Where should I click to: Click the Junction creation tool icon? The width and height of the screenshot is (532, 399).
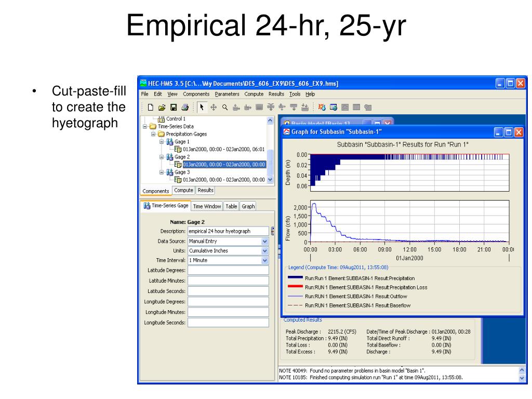click(271, 108)
